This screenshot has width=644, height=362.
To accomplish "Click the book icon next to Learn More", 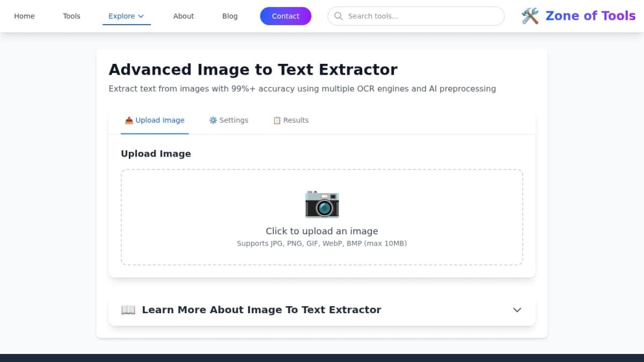I will 128,309.
